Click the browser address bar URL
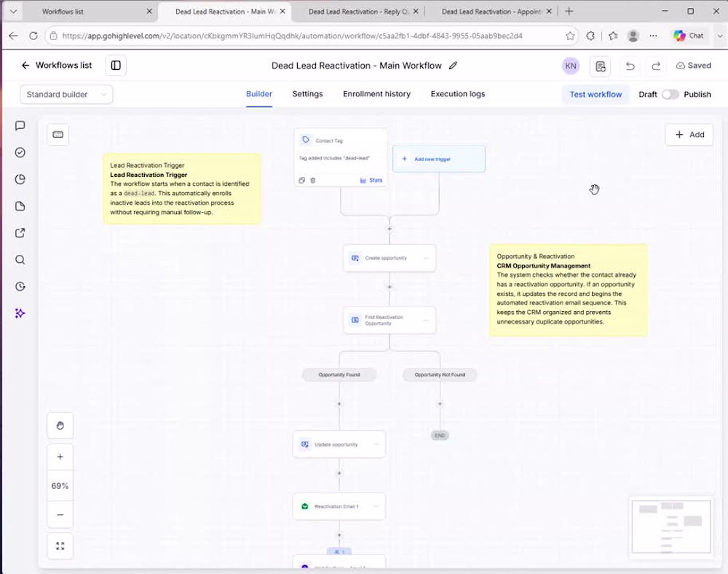The image size is (728, 574). (x=293, y=36)
